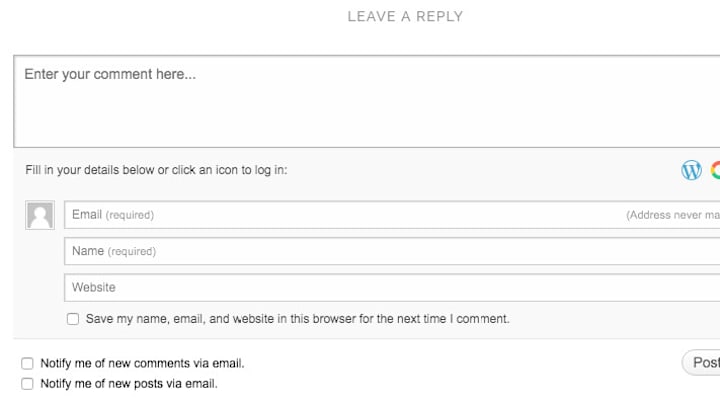Click the 'Leave a Reply' heading
The height and width of the screenshot is (405, 720).
pyautogui.click(x=405, y=16)
